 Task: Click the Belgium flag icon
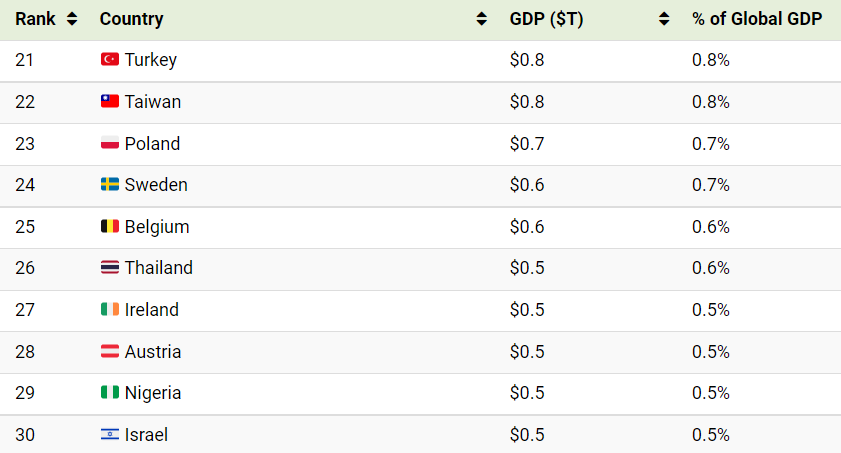pyautogui.click(x=110, y=226)
